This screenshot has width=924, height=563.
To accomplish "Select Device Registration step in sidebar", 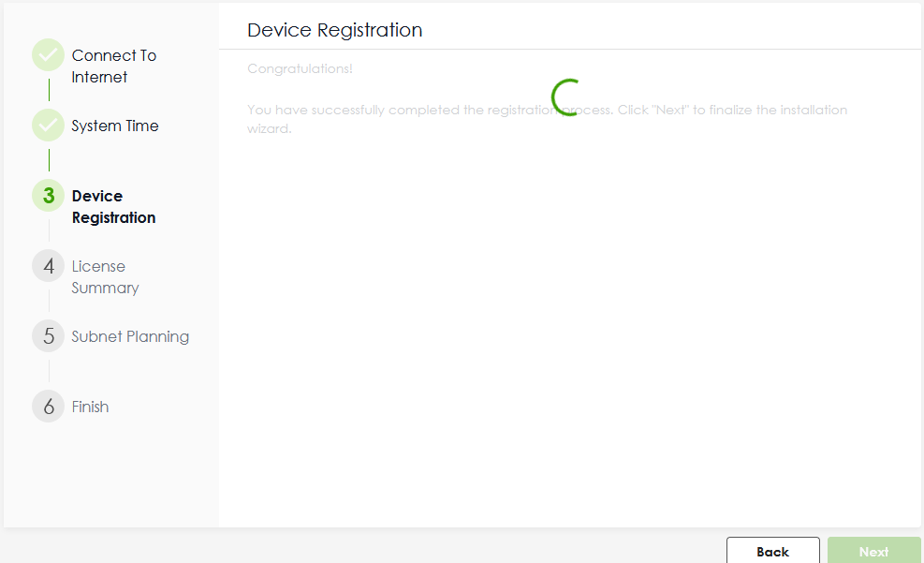I will pyautogui.click(x=113, y=207).
